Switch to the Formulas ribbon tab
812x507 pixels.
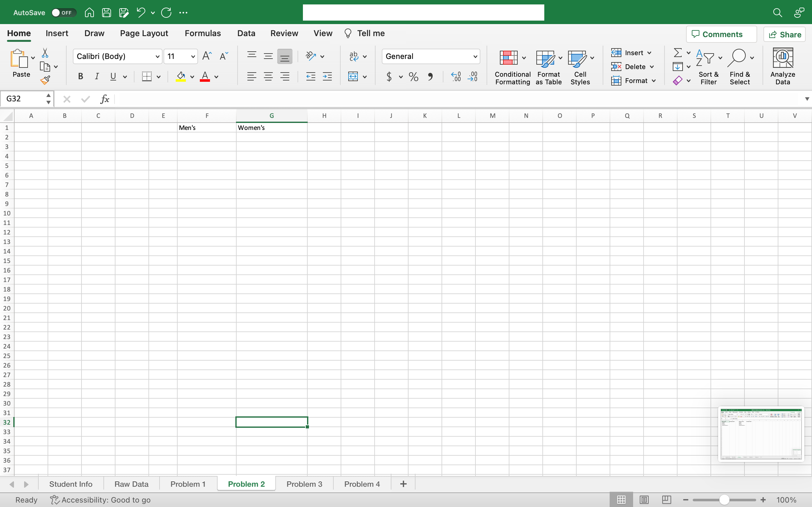click(203, 33)
